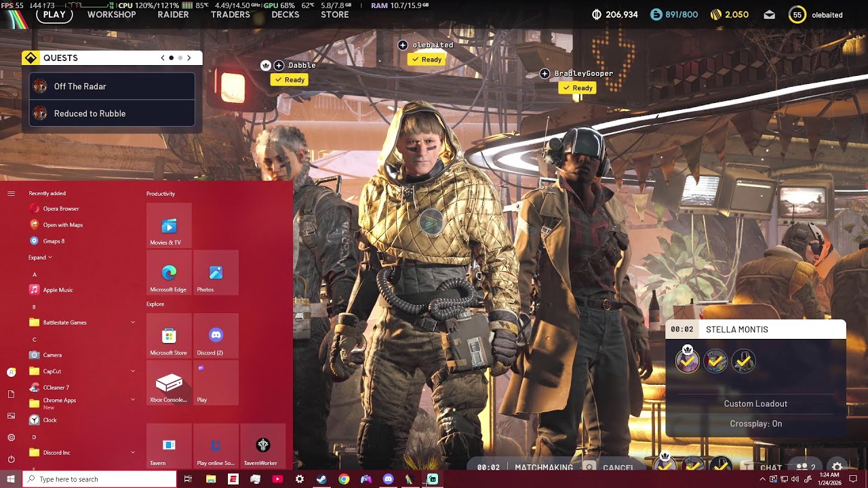Expand the Recently added list
This screenshot has width=868, height=488.
40,258
